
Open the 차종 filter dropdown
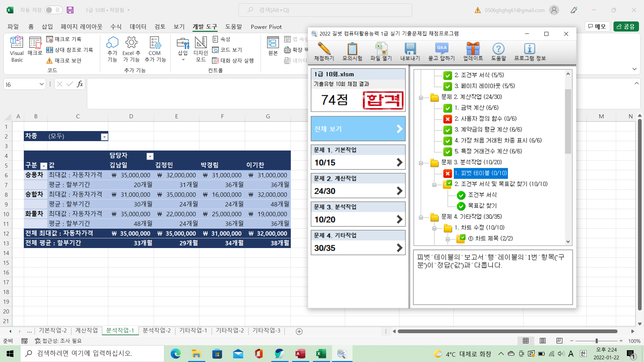(x=104, y=137)
